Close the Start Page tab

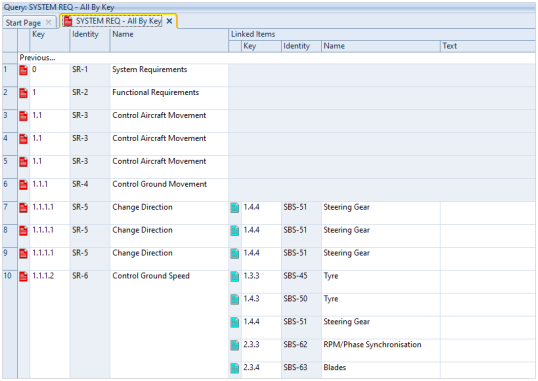pyautogui.click(x=49, y=22)
